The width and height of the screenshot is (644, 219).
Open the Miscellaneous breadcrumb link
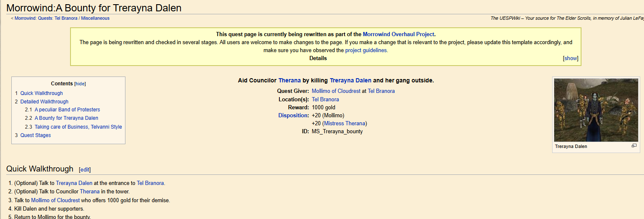click(x=95, y=18)
